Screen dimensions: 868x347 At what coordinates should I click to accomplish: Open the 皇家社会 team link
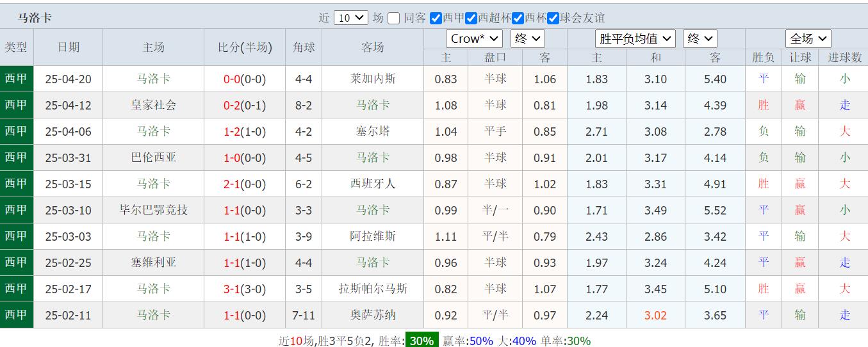tap(153, 105)
